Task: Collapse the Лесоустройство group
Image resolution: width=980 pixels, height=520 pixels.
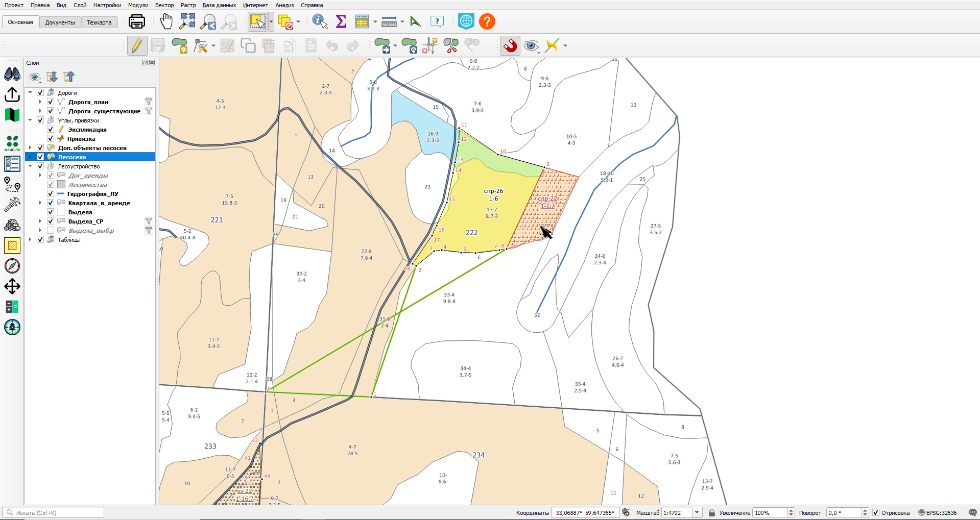Action: click(x=30, y=166)
